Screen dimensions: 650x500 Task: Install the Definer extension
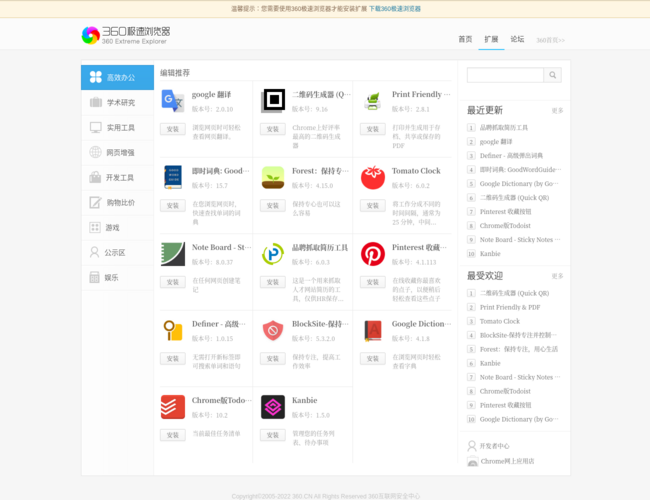click(x=172, y=358)
